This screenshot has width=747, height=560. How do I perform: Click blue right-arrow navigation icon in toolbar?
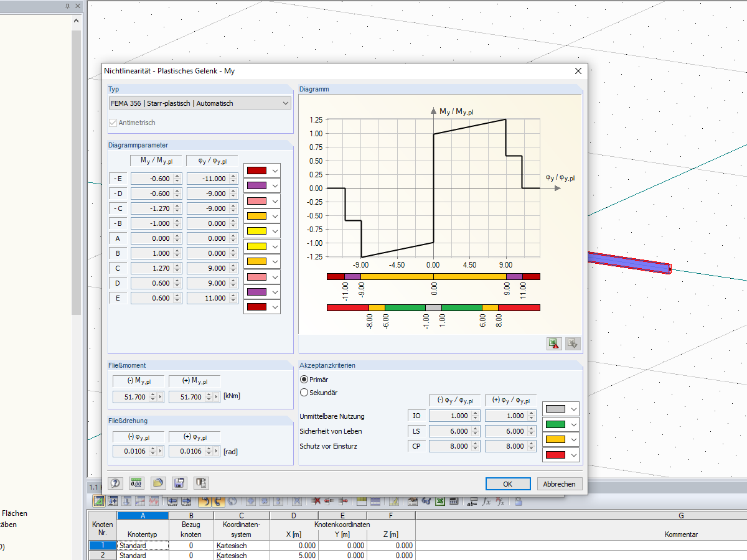click(x=186, y=501)
